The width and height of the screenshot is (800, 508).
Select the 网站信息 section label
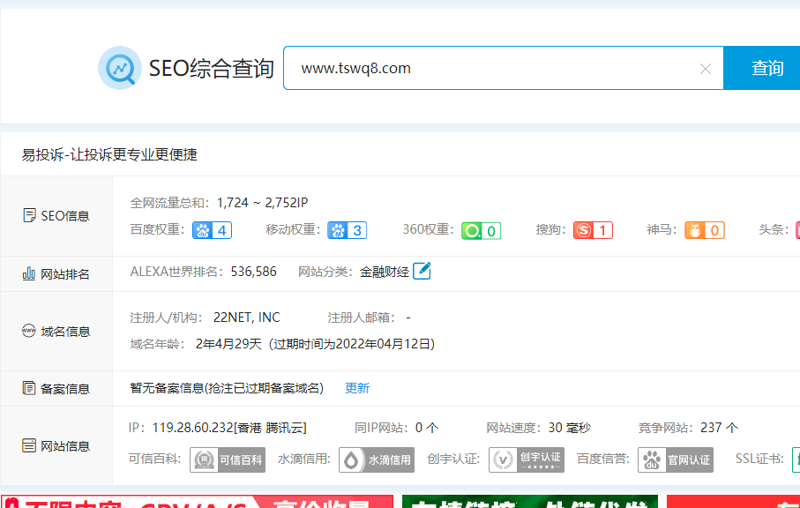(65, 446)
